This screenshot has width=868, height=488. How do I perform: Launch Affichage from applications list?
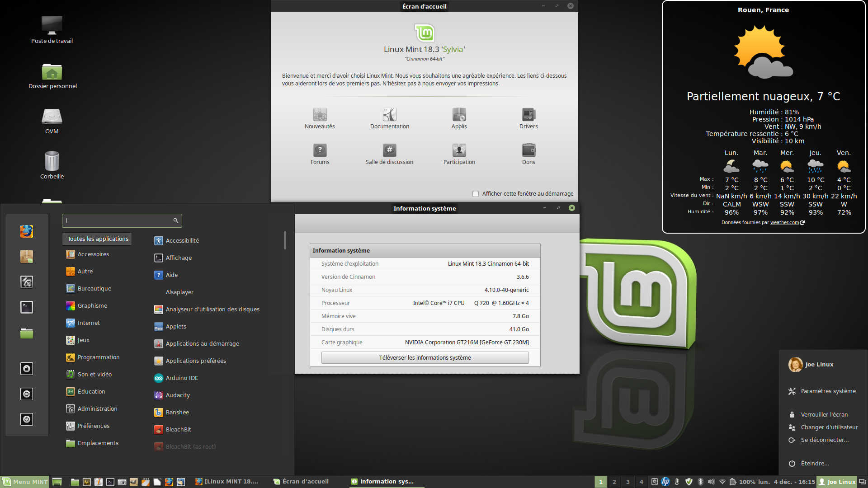pyautogui.click(x=173, y=258)
